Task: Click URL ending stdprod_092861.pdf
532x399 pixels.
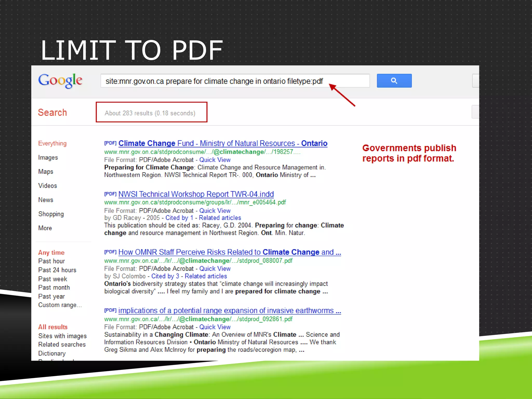Action: coord(198,319)
